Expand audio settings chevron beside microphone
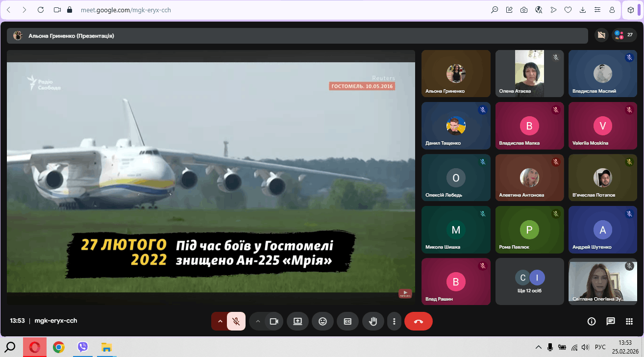The image size is (644, 357). pyautogui.click(x=220, y=321)
